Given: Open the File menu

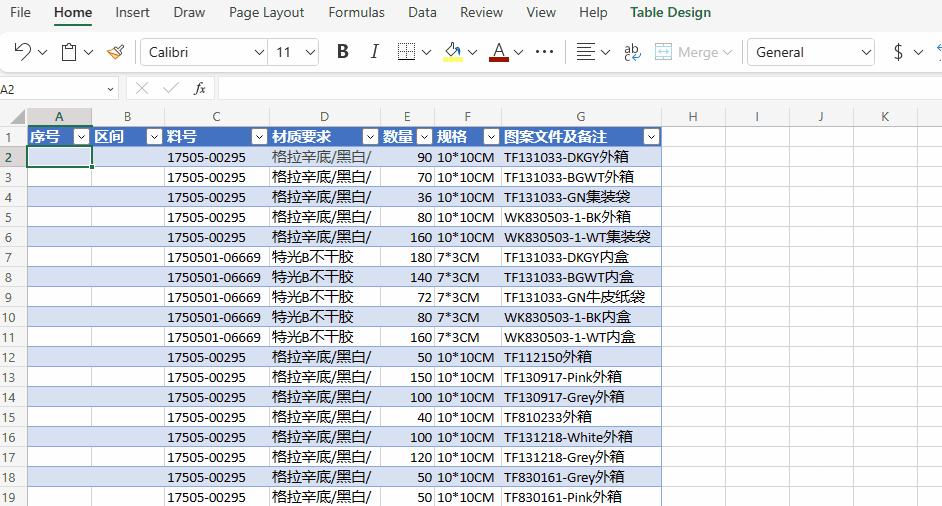Looking at the screenshot, I should tap(20, 13).
